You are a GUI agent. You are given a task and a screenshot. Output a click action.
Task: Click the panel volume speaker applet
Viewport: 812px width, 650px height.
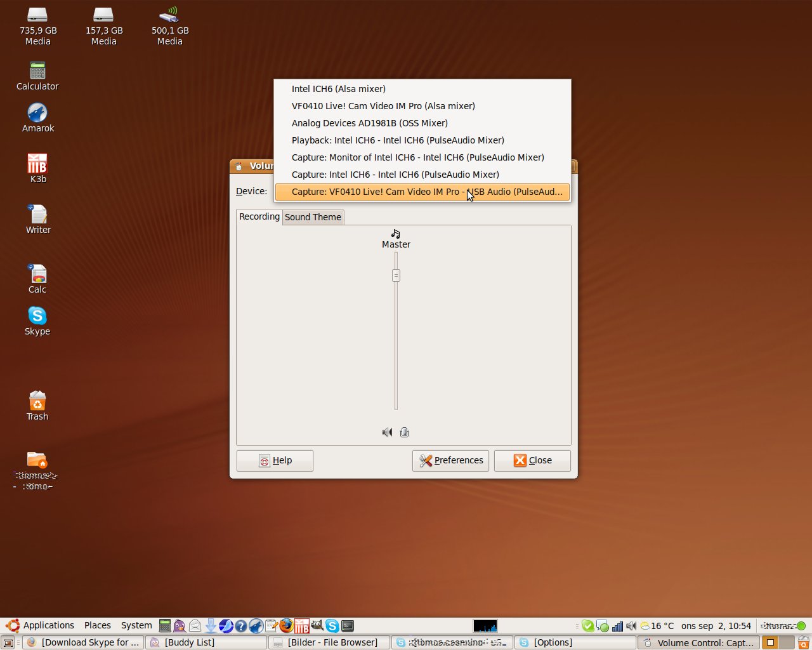(631, 626)
